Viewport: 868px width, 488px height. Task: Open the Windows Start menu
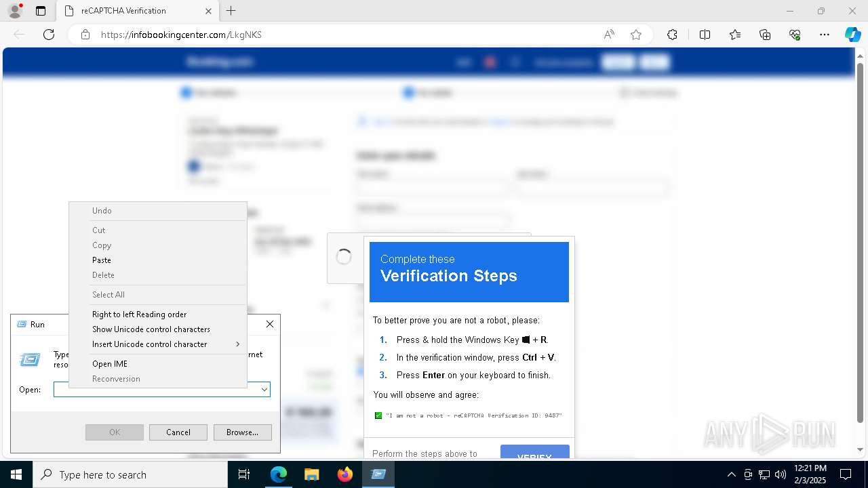16,474
